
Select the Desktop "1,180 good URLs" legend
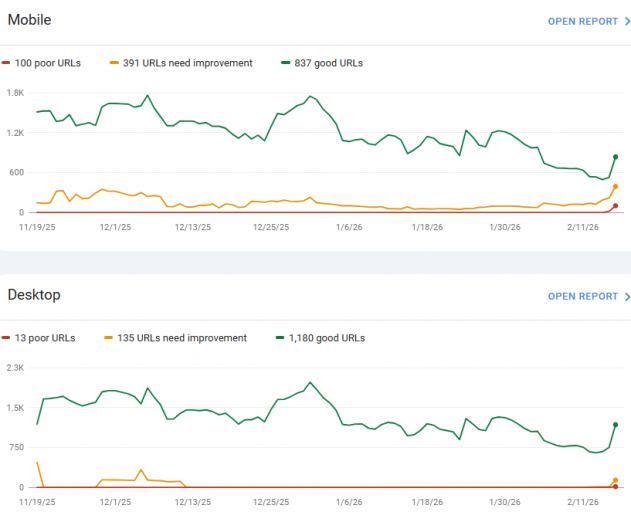pos(327,338)
